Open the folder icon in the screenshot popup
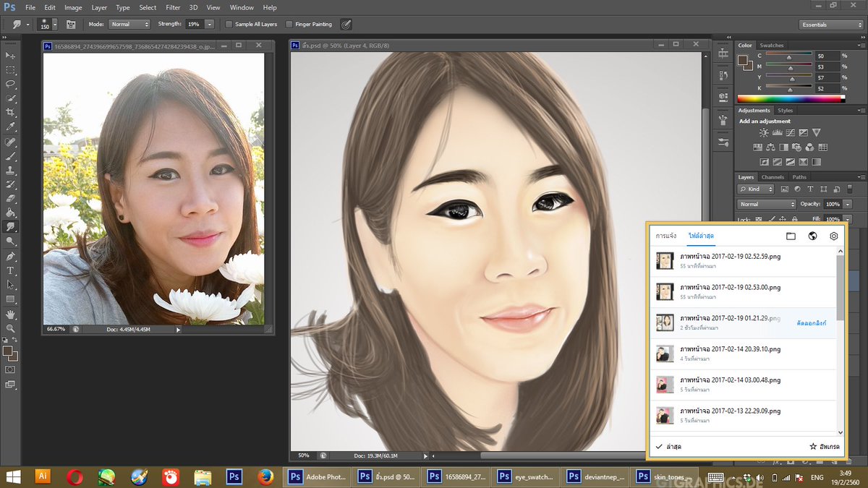This screenshot has height=488, width=868. [791, 236]
